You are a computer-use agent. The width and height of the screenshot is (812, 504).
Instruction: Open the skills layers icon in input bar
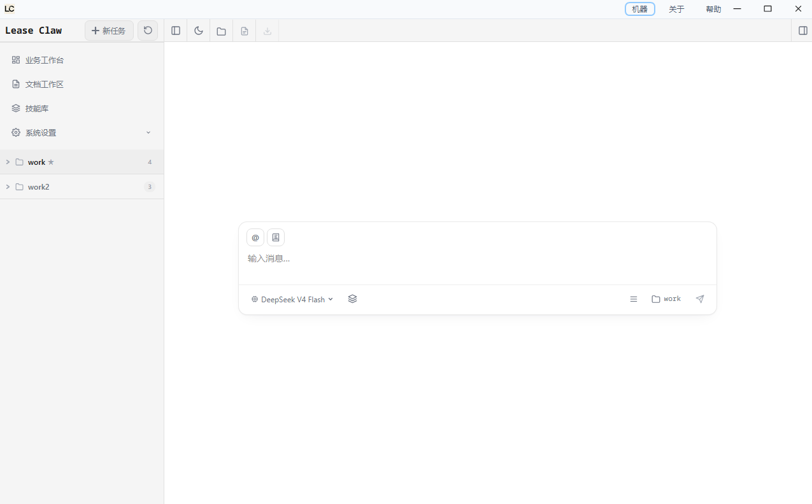353,299
